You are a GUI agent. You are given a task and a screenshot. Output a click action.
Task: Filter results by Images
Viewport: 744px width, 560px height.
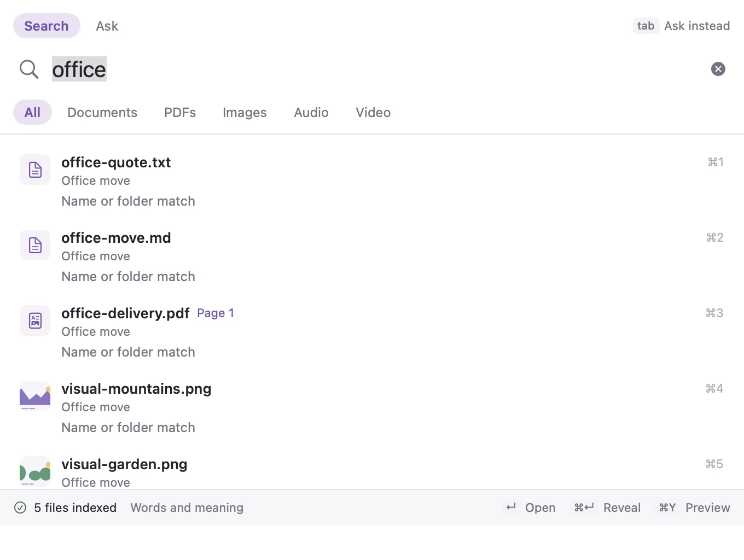[245, 112]
